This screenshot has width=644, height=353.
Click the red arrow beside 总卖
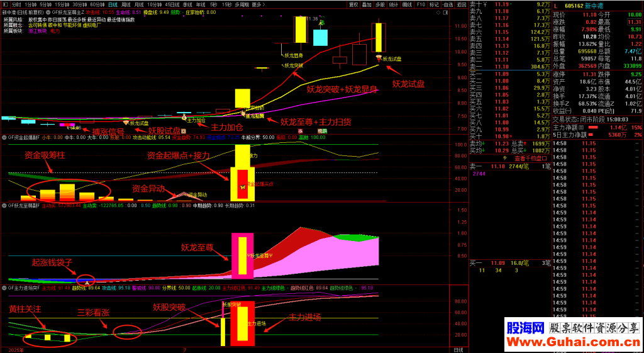coord(525,143)
